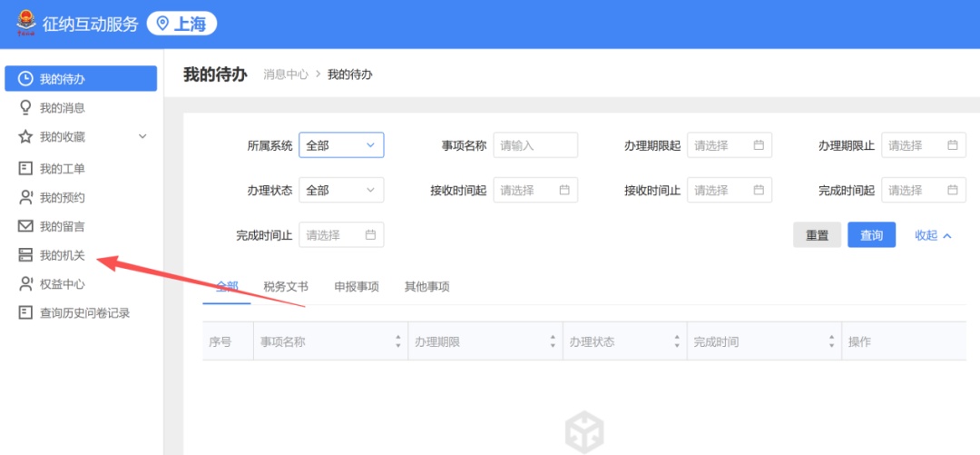The height and width of the screenshot is (455, 980).
Task: Click the server icon for 我的机关
Action: tap(25, 255)
